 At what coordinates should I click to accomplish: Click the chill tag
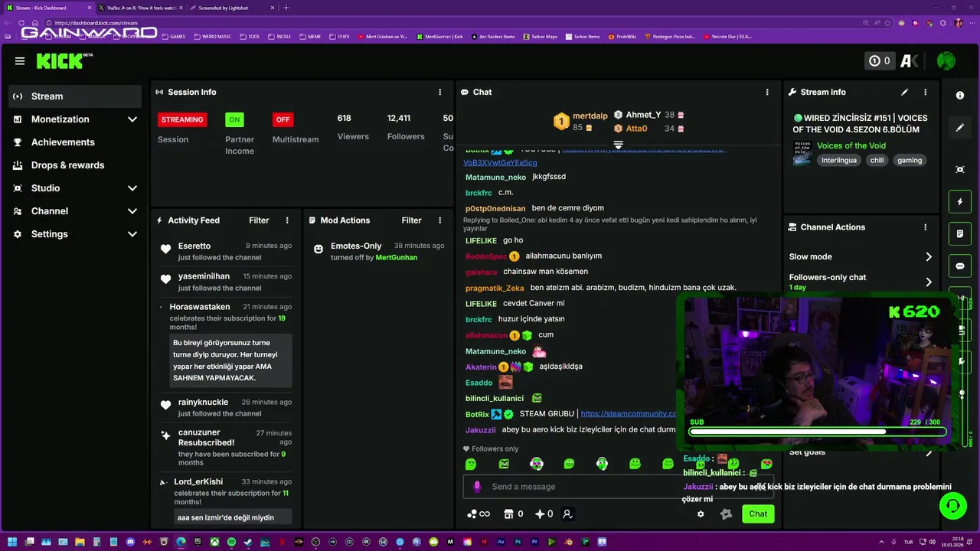pyautogui.click(x=877, y=161)
